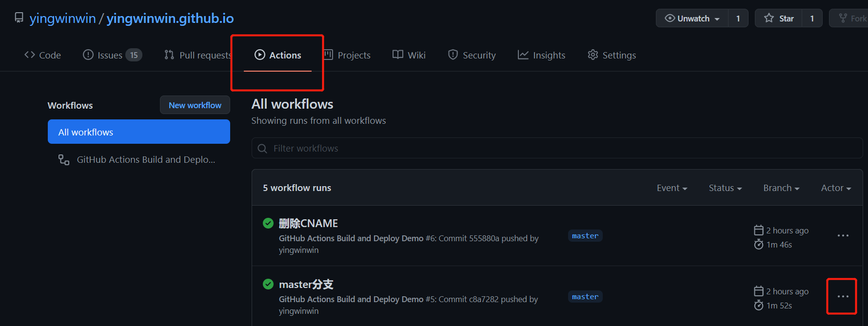Click the Unwatch button
This screenshot has width=868, height=326.
pos(692,19)
